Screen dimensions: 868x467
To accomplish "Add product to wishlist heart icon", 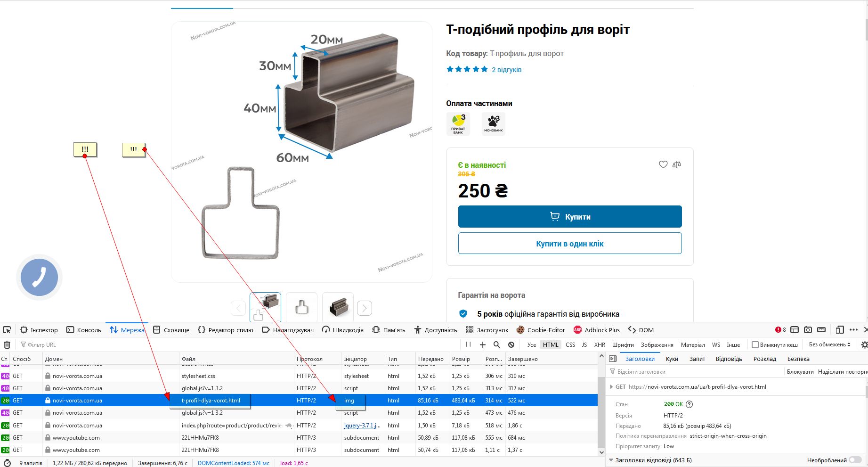I will coord(663,164).
